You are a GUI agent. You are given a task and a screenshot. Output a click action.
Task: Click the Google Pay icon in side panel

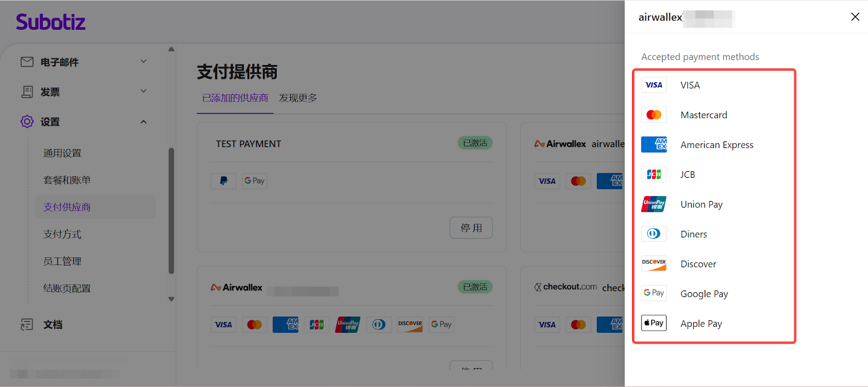point(654,293)
